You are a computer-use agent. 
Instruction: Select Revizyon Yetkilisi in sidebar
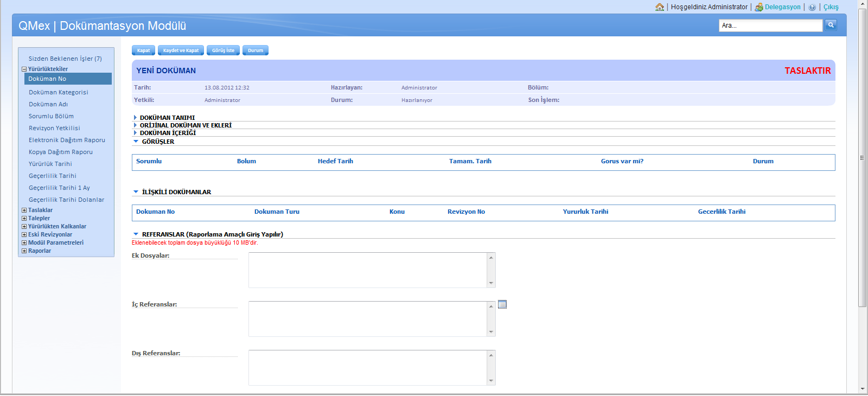[54, 128]
